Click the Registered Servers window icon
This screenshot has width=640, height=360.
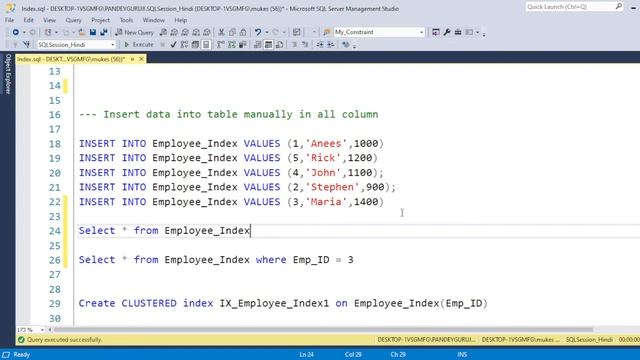[x=436, y=32]
